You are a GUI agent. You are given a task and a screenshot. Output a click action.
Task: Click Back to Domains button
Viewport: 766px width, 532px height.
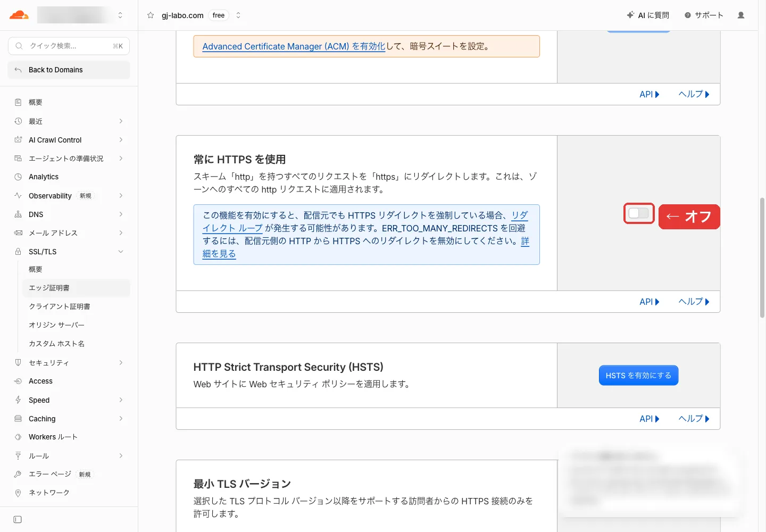coord(69,70)
